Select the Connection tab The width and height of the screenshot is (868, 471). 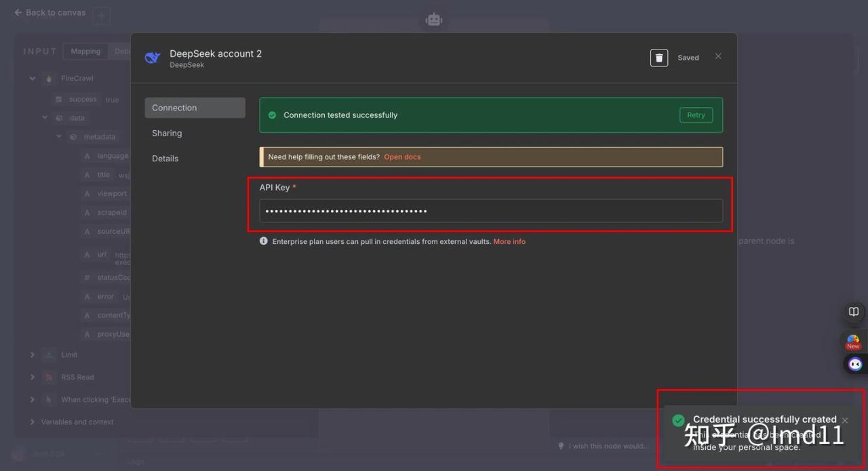click(174, 108)
